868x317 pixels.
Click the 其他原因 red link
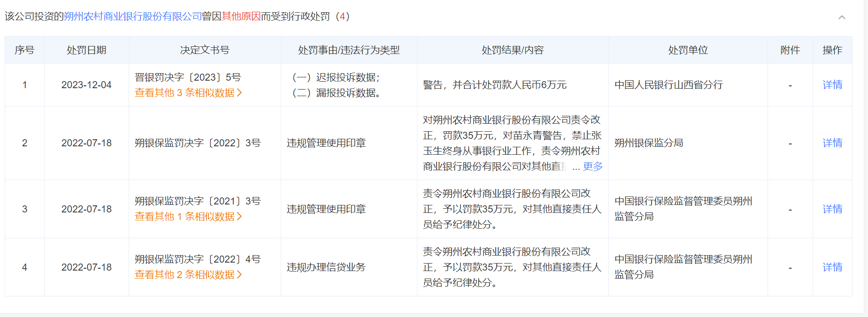(x=241, y=16)
